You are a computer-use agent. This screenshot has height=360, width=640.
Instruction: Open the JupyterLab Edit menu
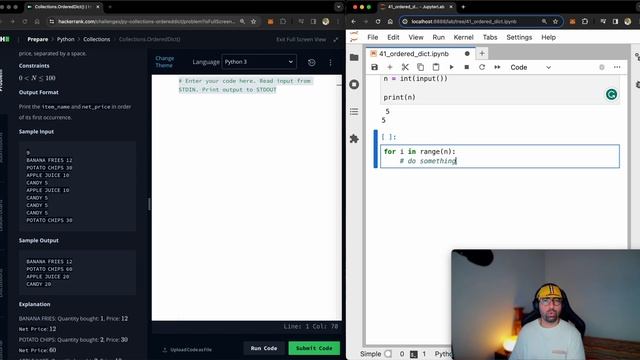(393, 37)
